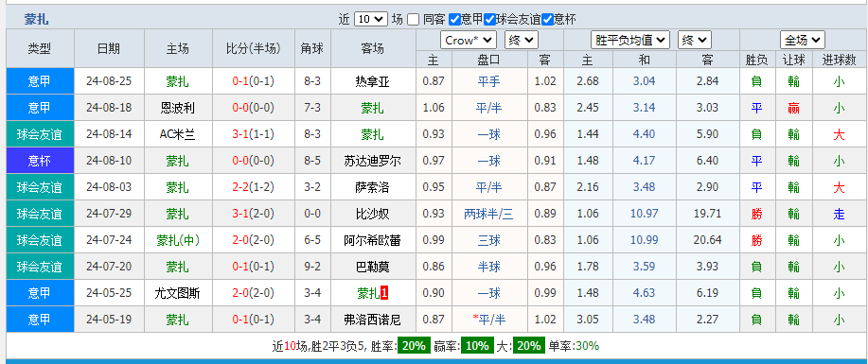Click the 类型 column header
868x364 pixels.
pos(40,48)
